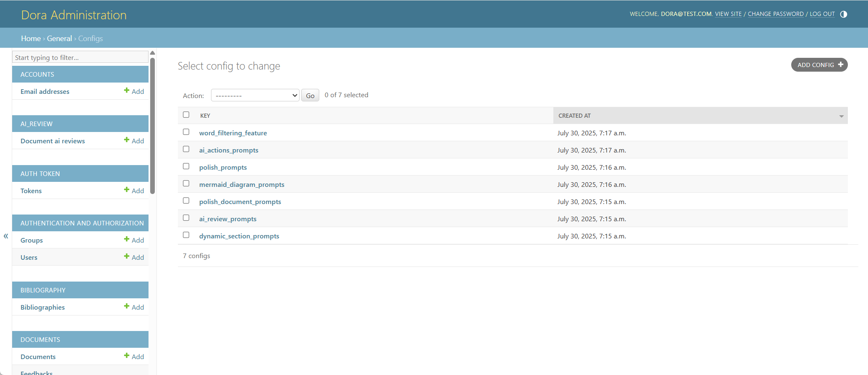
Task: Open the Documents sidebar item
Action: click(x=38, y=357)
